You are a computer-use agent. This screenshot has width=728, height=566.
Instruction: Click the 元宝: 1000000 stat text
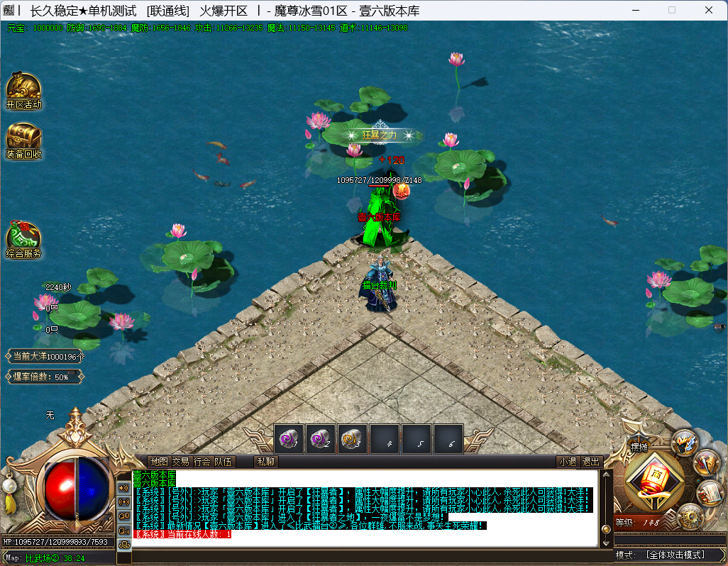coord(35,28)
